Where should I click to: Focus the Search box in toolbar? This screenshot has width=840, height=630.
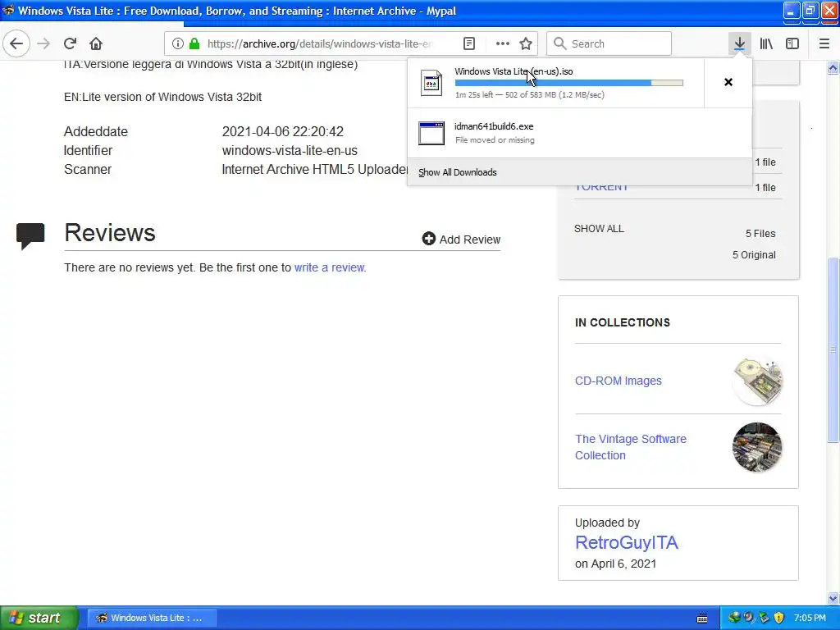click(x=609, y=43)
